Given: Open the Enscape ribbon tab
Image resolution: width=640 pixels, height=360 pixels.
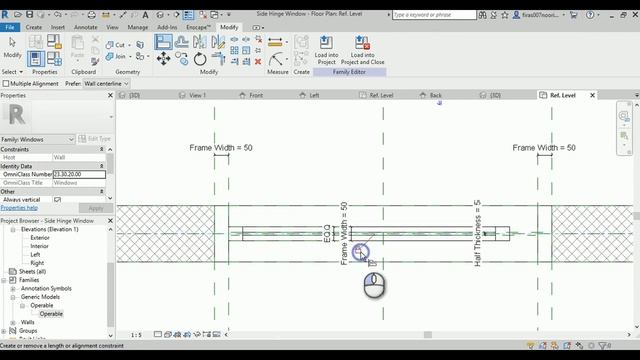Looking at the screenshot, I should click(x=199, y=27).
